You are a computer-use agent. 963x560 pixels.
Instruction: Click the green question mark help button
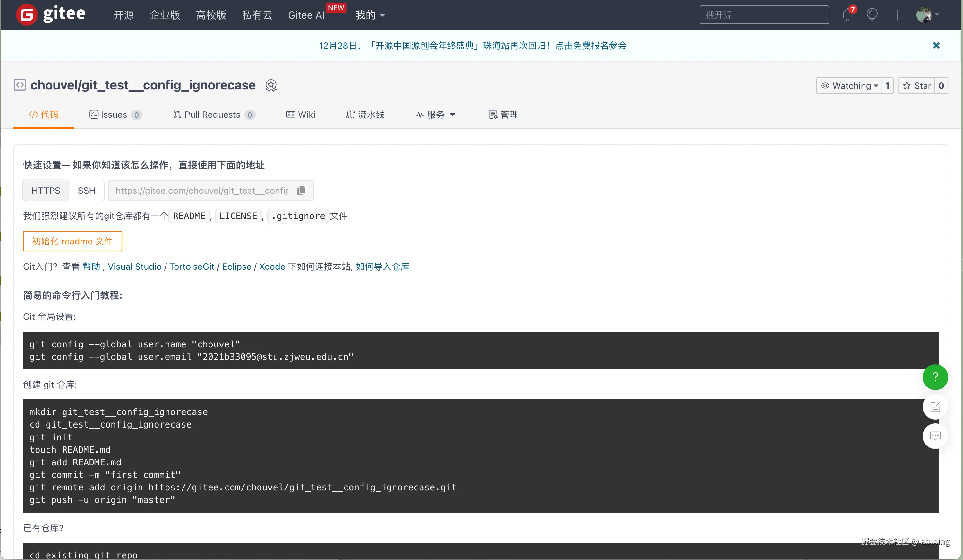935,377
